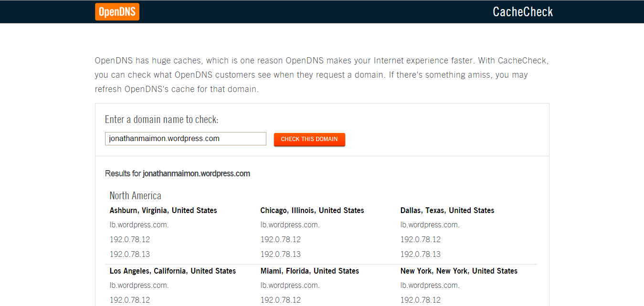Click the introductory paragraph about OpenDNS caches
This screenshot has height=306, width=644.
[322, 75]
